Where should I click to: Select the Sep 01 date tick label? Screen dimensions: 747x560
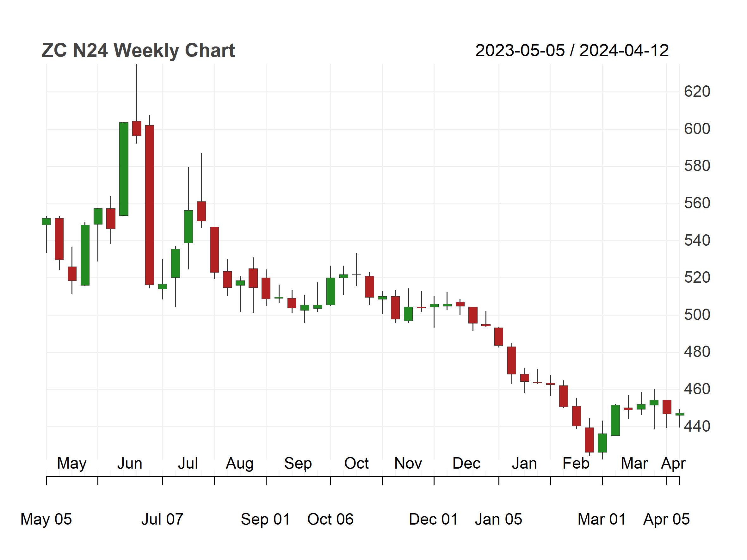point(265,520)
